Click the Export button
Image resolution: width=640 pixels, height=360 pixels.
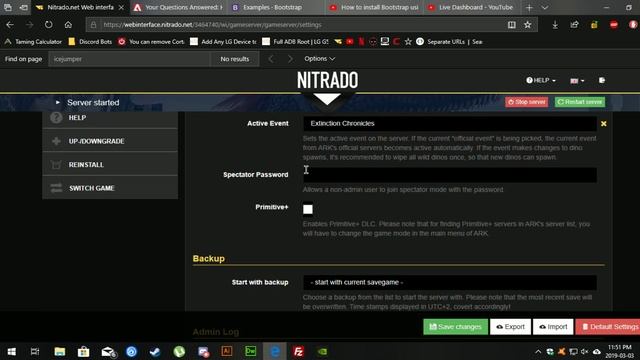pos(510,327)
